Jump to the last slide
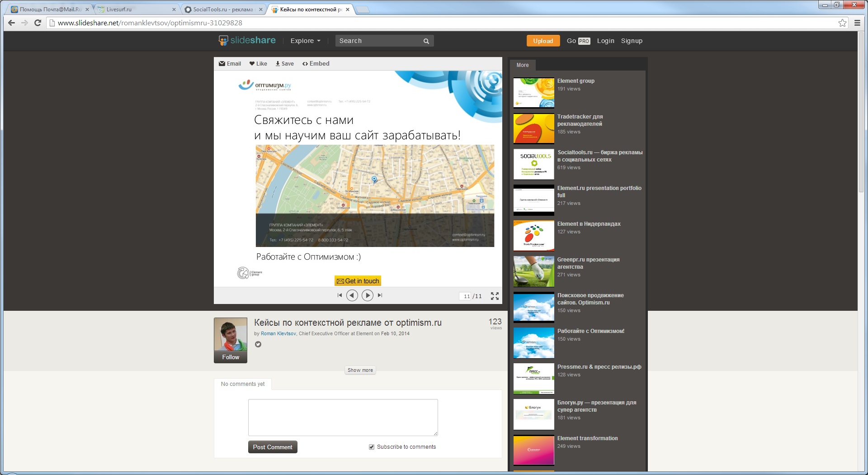The image size is (868, 475). click(x=380, y=295)
